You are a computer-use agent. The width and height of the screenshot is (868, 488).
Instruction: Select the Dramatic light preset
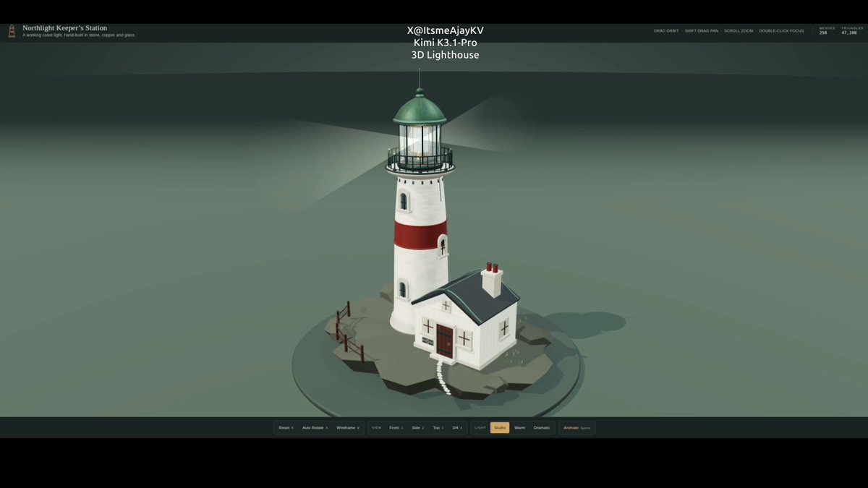[x=542, y=428]
